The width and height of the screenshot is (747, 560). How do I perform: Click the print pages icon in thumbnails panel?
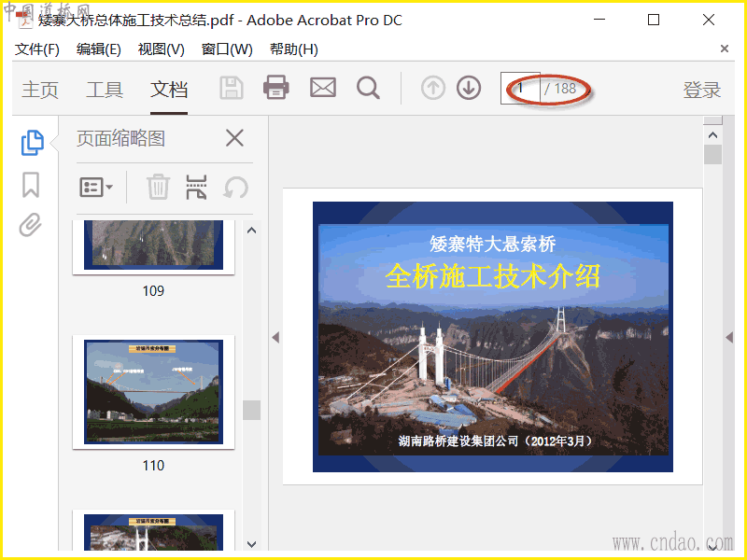196,187
